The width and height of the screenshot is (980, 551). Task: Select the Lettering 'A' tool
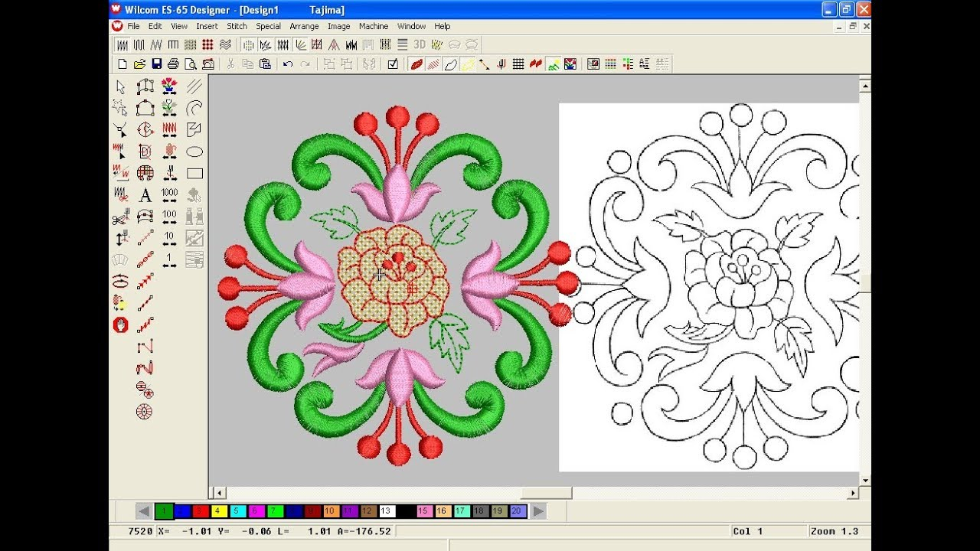coord(145,195)
